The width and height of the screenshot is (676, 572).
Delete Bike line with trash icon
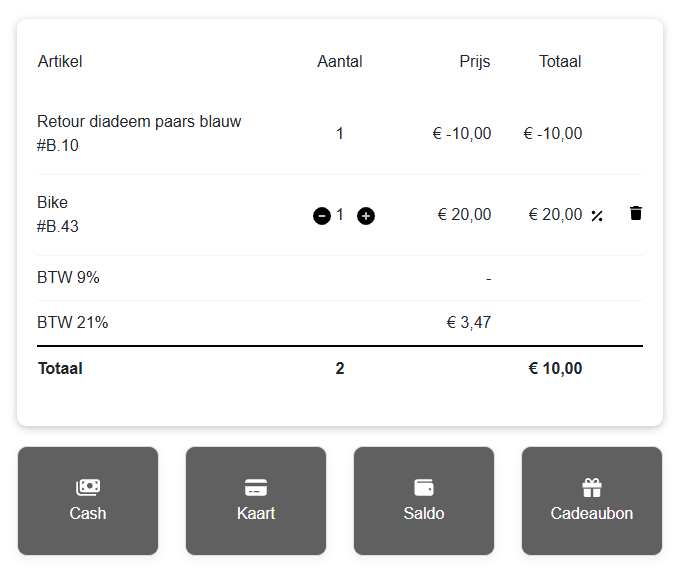635,213
